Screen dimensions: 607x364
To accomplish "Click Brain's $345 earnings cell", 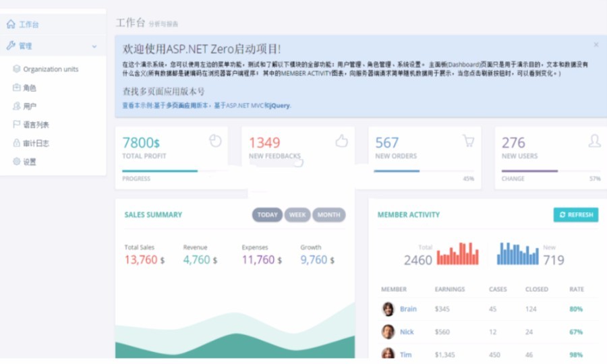I will (442, 309).
